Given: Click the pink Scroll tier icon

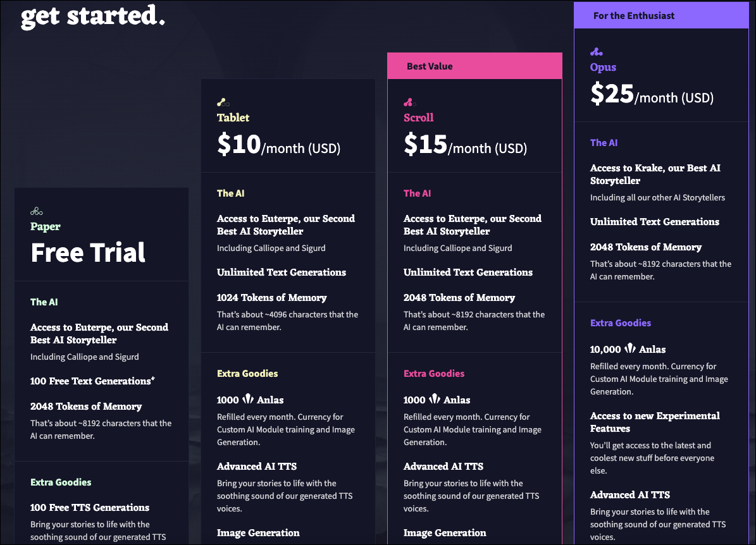Looking at the screenshot, I should point(409,102).
